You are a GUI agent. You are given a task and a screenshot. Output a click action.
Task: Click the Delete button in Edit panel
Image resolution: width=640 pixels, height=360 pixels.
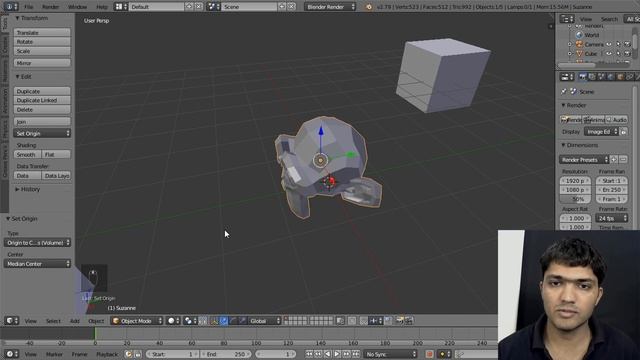[x=42, y=110]
